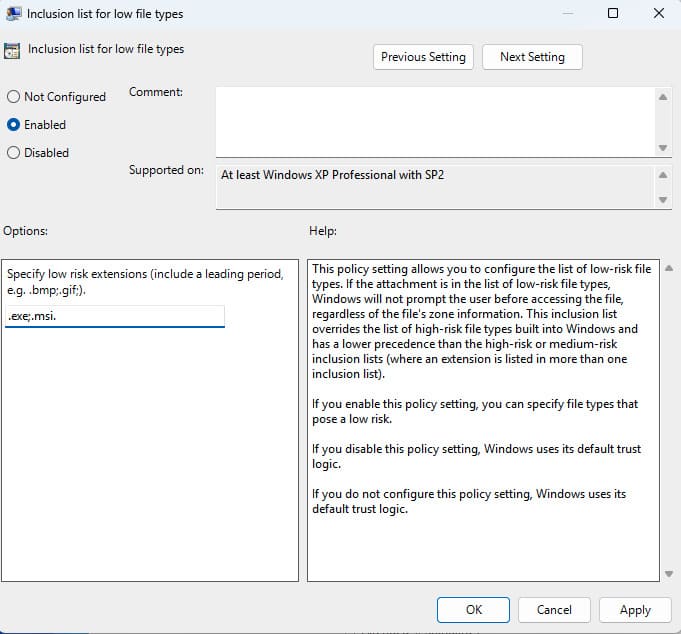Click 'Inclusion list for low file types' heading
Viewport: 681px width, 634px height.
pos(106,49)
